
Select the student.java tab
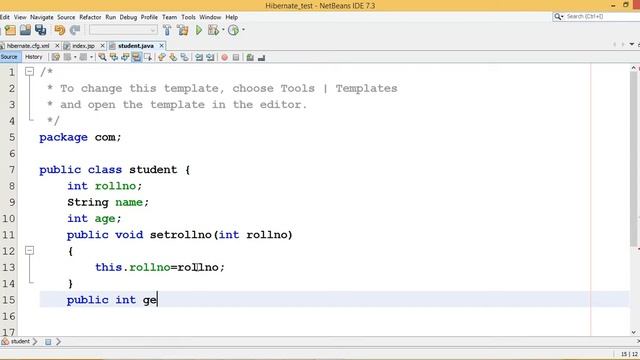coord(136,46)
